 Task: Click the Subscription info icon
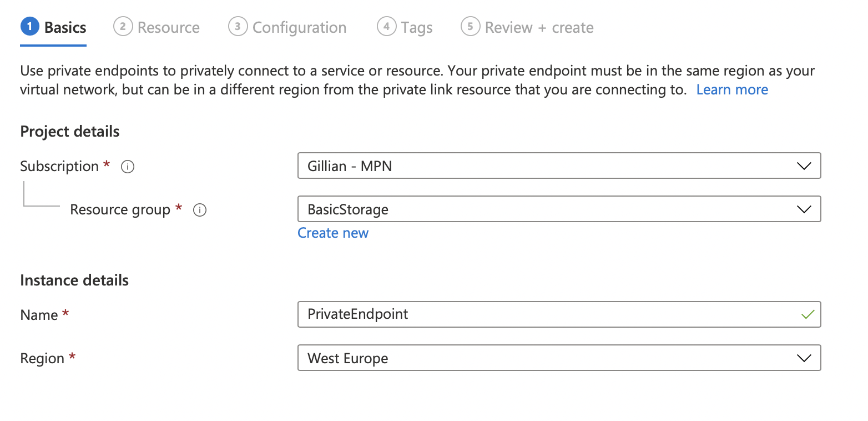coord(127,166)
